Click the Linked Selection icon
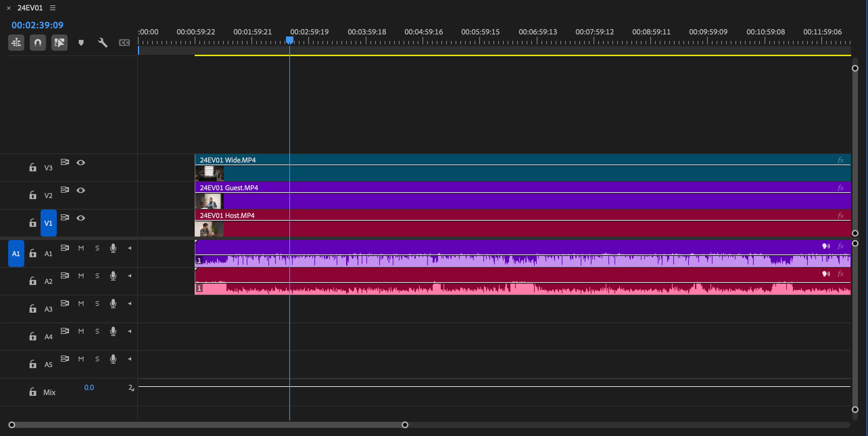 (59, 43)
